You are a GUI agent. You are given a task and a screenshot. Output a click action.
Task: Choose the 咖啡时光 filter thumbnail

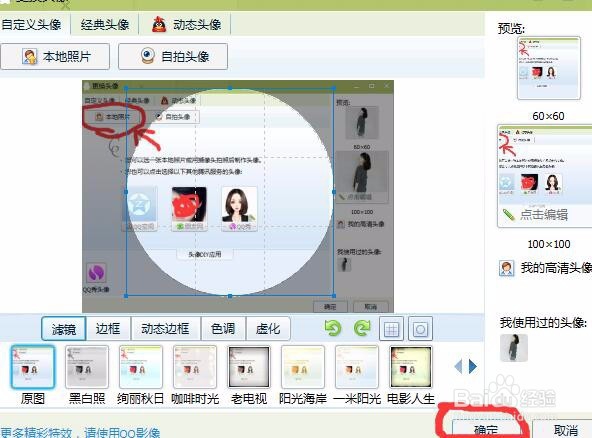195,367
